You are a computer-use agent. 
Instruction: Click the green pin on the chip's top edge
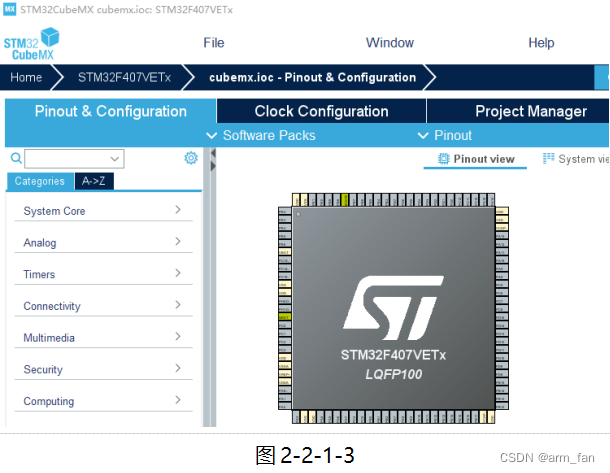344,200
